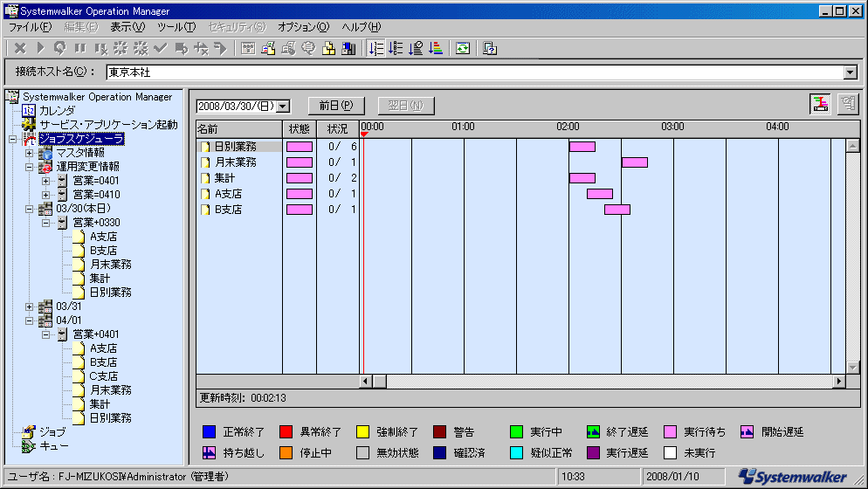Expand the 営業=0401 tree node

click(x=46, y=181)
